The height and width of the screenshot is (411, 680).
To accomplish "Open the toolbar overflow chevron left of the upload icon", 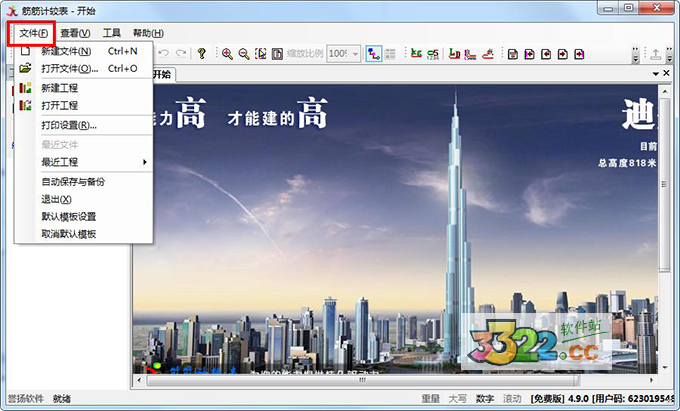I will (635, 54).
